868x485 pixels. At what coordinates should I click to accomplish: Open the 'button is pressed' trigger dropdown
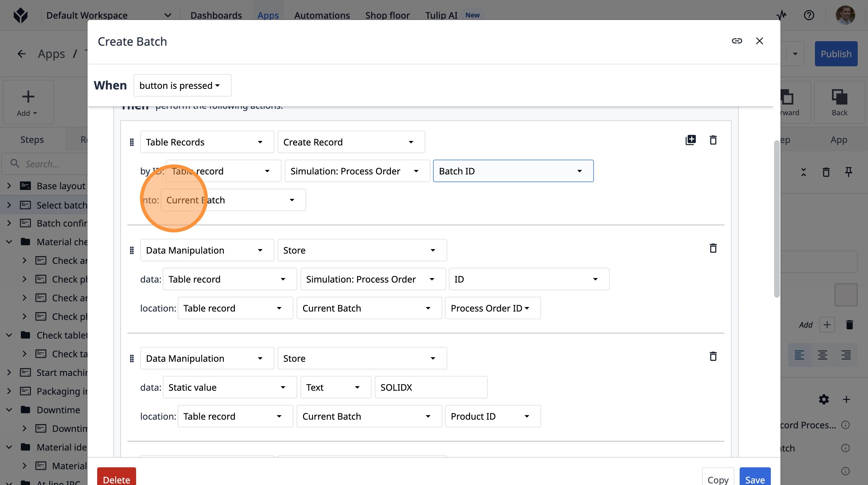pyautogui.click(x=182, y=86)
